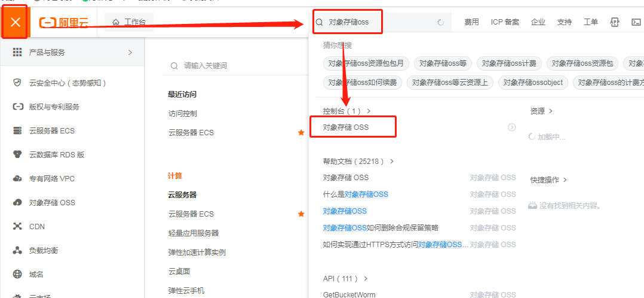Click the 云数据库 RDS 版 icon in the sidebar
644x298 pixels.
coord(17,155)
